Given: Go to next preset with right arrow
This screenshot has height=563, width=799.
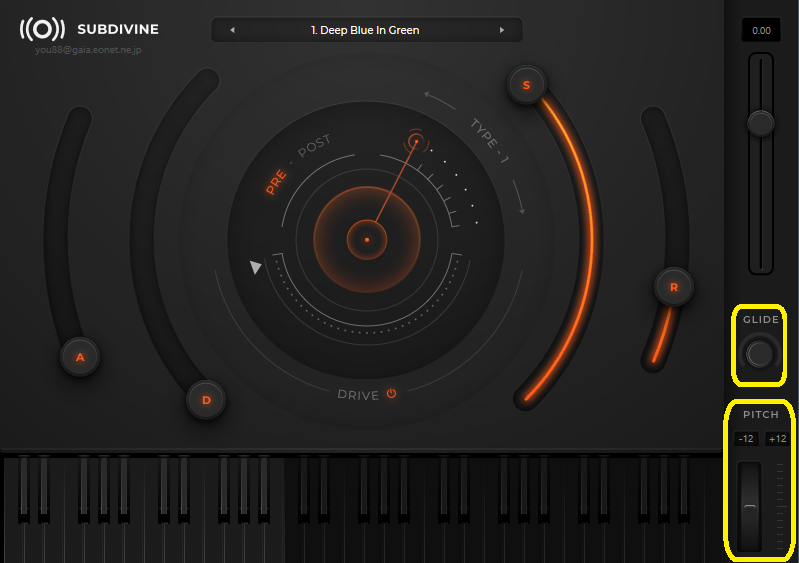Looking at the screenshot, I should [x=502, y=30].
